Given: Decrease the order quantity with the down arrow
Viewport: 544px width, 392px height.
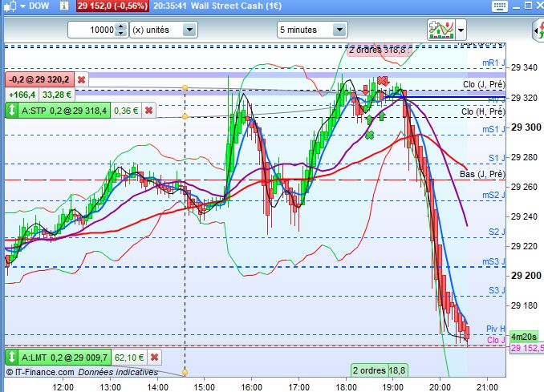Looking at the screenshot, I should point(120,34).
